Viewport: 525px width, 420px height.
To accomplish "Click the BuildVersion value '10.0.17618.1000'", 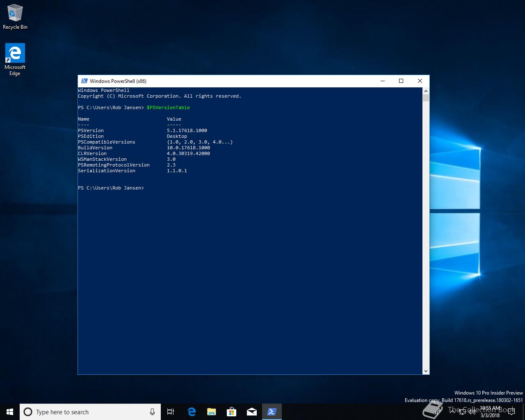I will (x=188, y=148).
